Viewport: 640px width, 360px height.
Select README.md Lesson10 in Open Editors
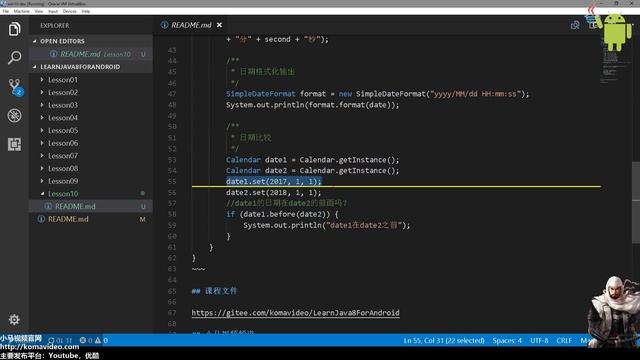(x=91, y=54)
